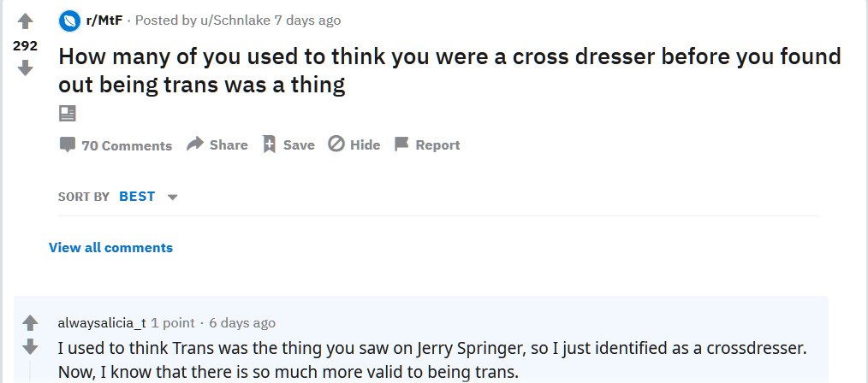This screenshot has height=383, width=868.
Task: Click the sort dropdown arrow
Action: click(172, 197)
